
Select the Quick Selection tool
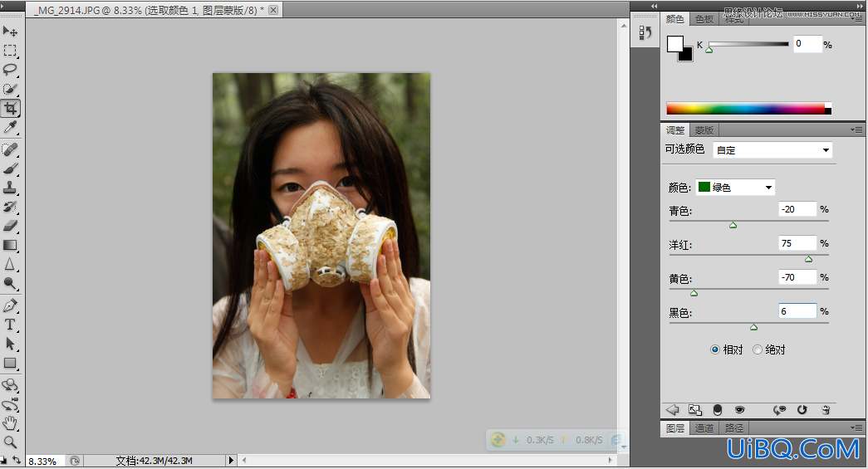[x=10, y=89]
